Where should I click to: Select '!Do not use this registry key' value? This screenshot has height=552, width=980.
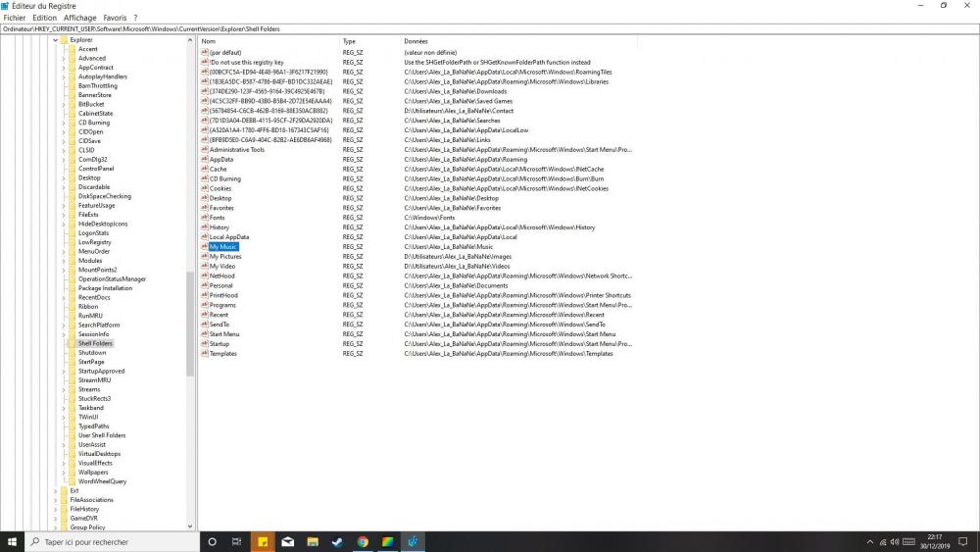coord(246,63)
